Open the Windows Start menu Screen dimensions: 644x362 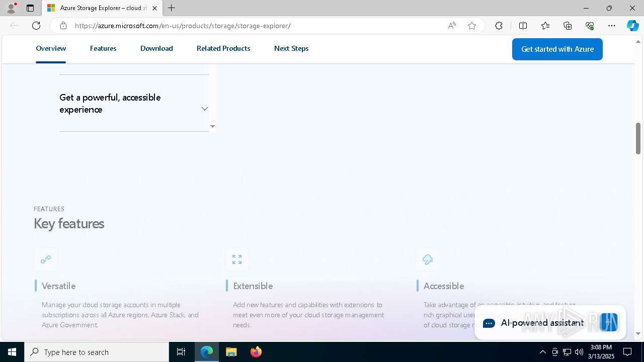click(x=12, y=352)
